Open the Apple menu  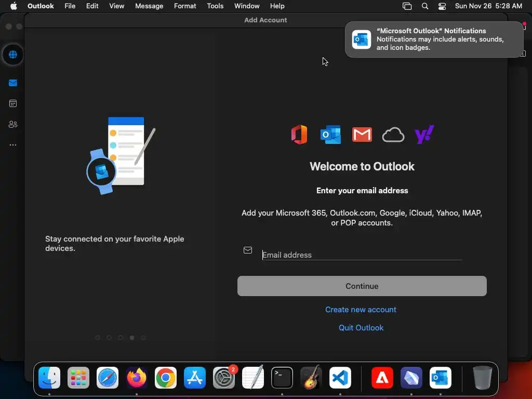(x=14, y=6)
